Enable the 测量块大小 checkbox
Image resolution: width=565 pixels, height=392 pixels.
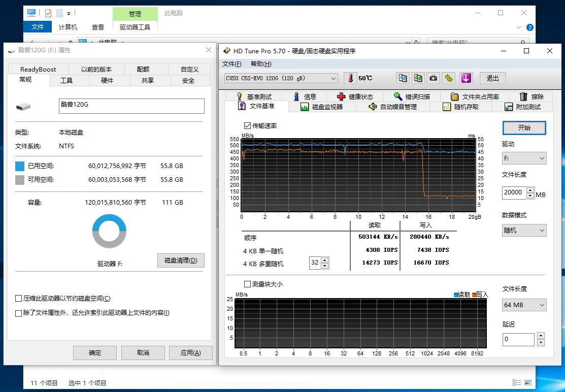(x=247, y=284)
